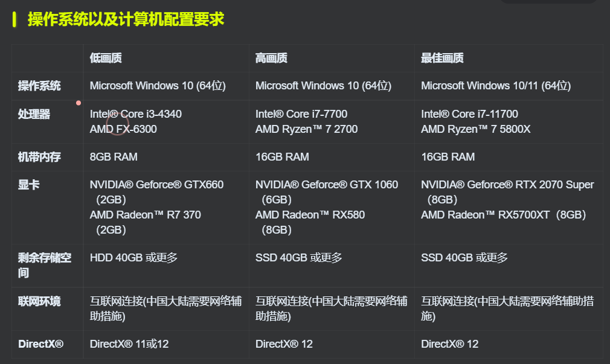Click AMD Ryzen™ 7 5800X text
The height and width of the screenshot is (364, 610).
point(476,129)
